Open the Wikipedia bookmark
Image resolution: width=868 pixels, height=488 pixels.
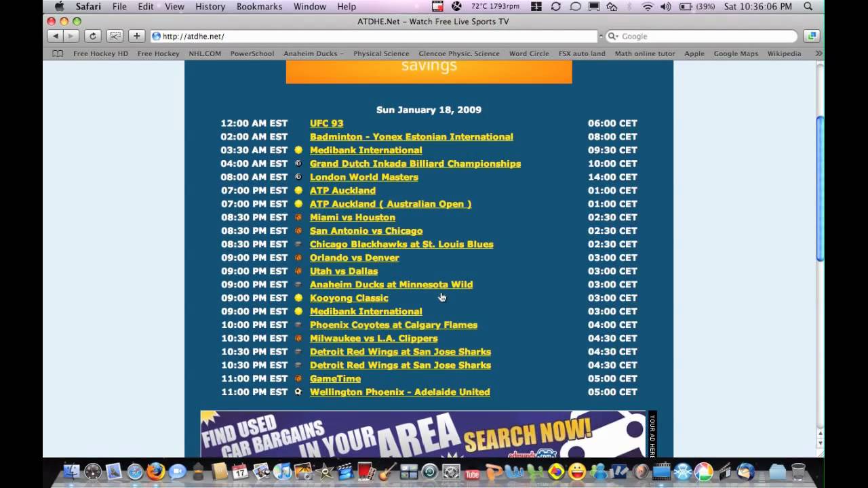784,54
